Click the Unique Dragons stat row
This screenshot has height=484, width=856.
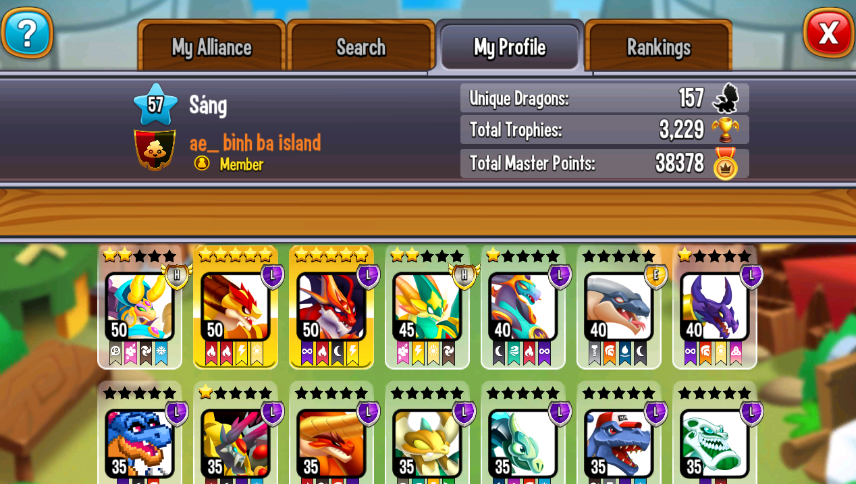point(604,98)
